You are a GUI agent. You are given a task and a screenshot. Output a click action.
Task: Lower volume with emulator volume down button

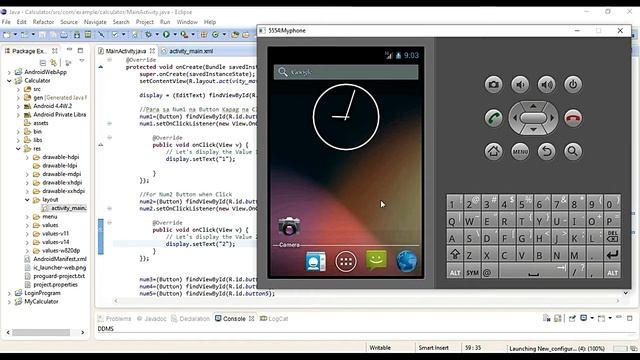(520, 84)
